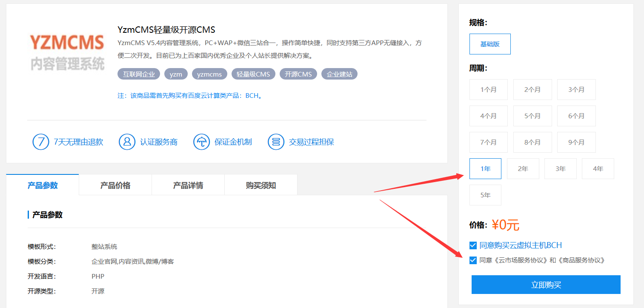Click the 立即购买 button
The width and height of the screenshot is (644, 308).
point(546,285)
